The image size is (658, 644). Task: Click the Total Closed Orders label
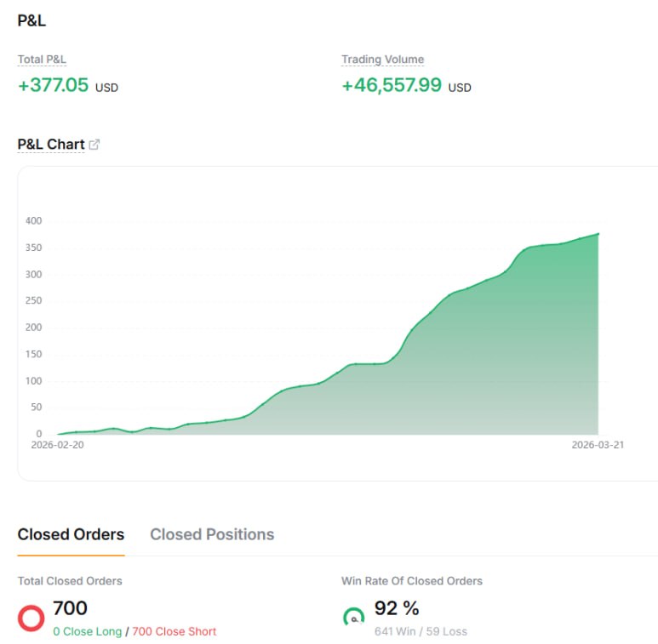(70, 581)
